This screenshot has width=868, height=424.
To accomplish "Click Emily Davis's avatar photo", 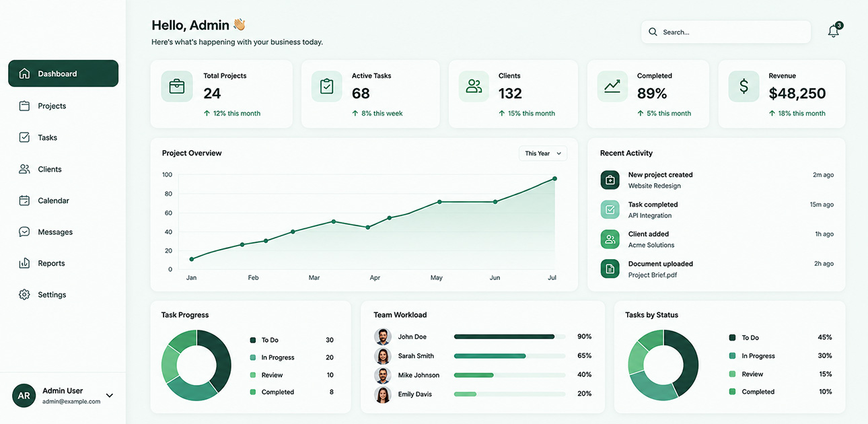I will pos(383,394).
